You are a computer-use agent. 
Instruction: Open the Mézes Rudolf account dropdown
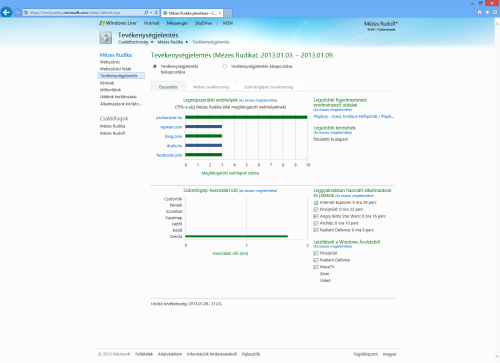pyautogui.click(x=381, y=23)
